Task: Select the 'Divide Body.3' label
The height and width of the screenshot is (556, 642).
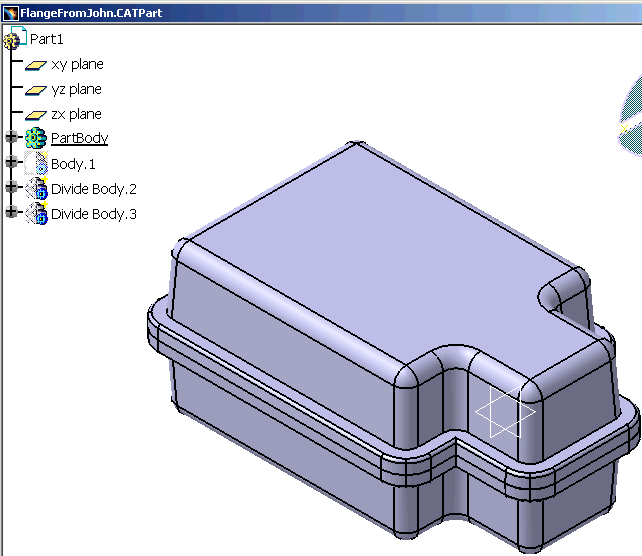Action: point(94,214)
